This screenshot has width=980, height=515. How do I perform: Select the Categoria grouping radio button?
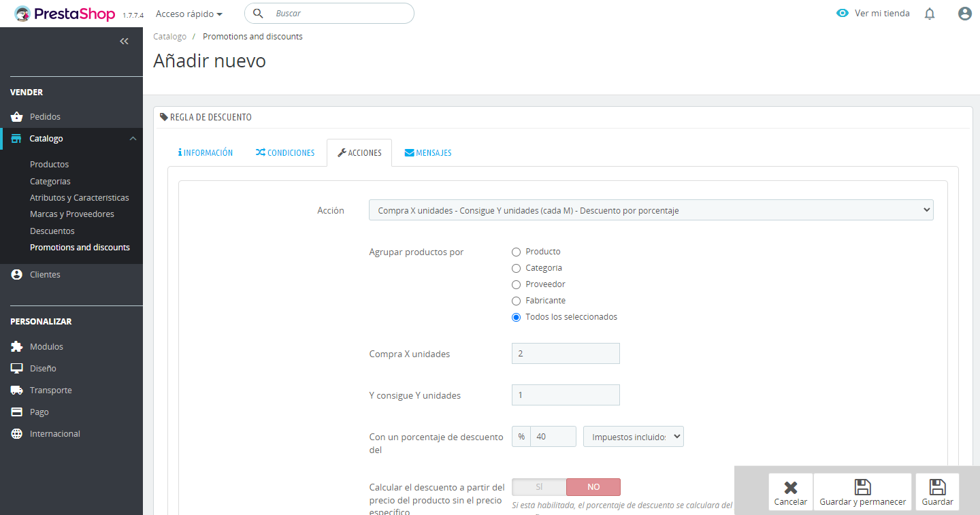pos(516,268)
